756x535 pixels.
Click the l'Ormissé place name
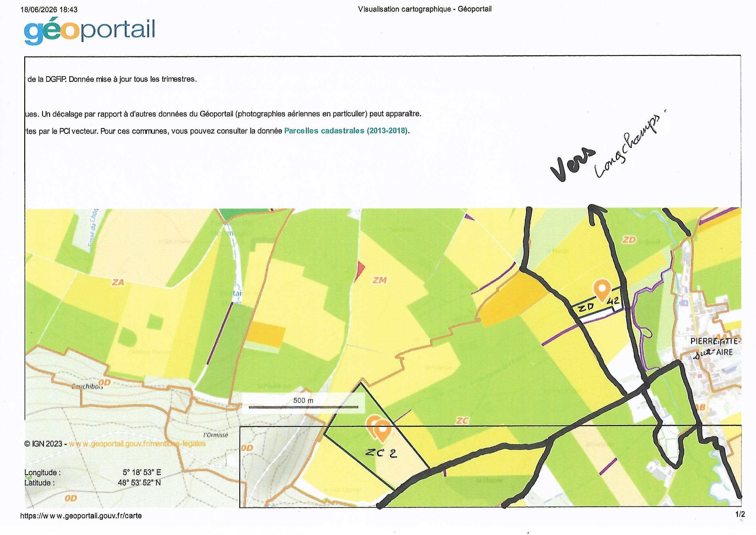[x=216, y=435]
